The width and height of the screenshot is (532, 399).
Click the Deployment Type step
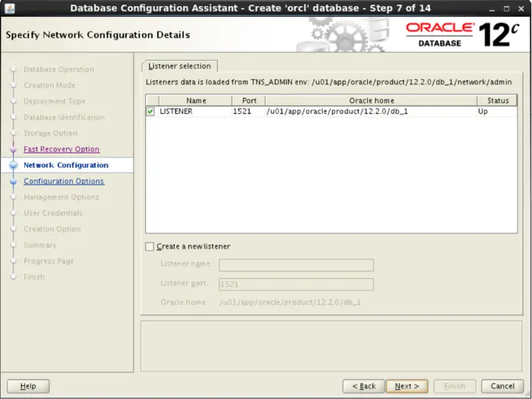point(55,101)
